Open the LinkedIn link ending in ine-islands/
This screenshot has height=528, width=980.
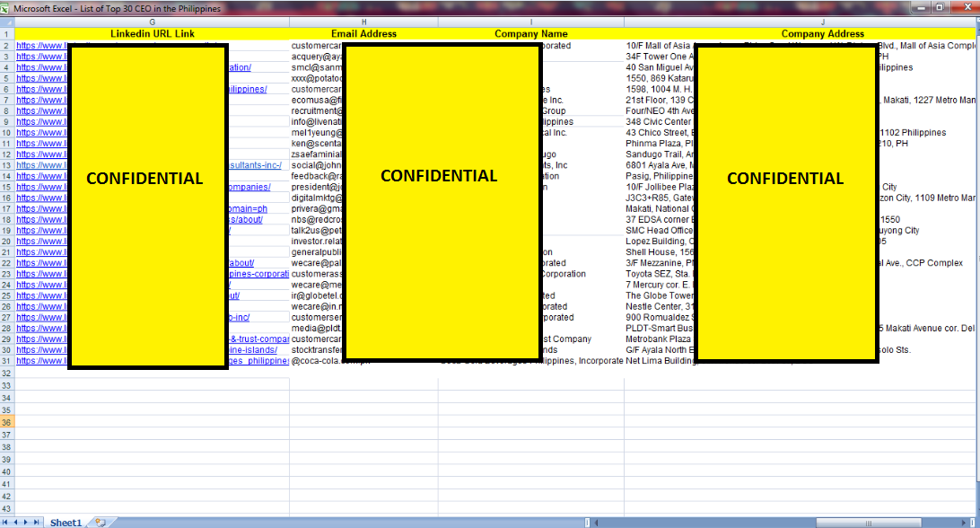coord(252,349)
